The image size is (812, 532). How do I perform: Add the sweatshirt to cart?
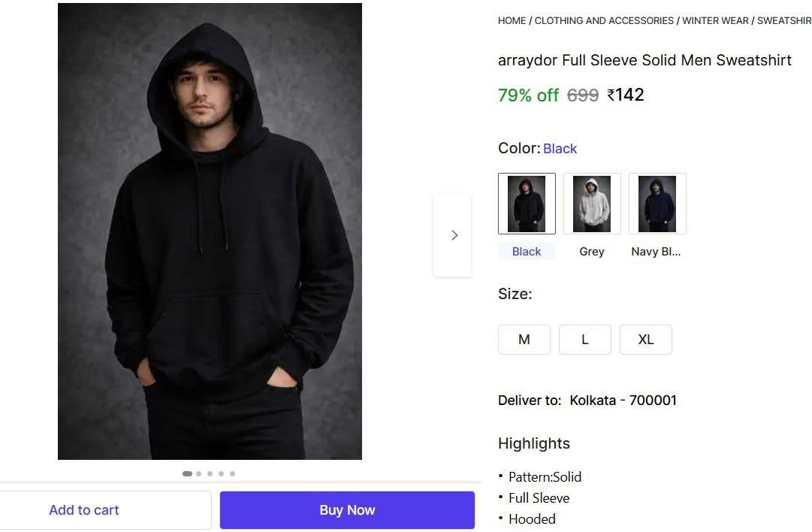click(x=84, y=510)
